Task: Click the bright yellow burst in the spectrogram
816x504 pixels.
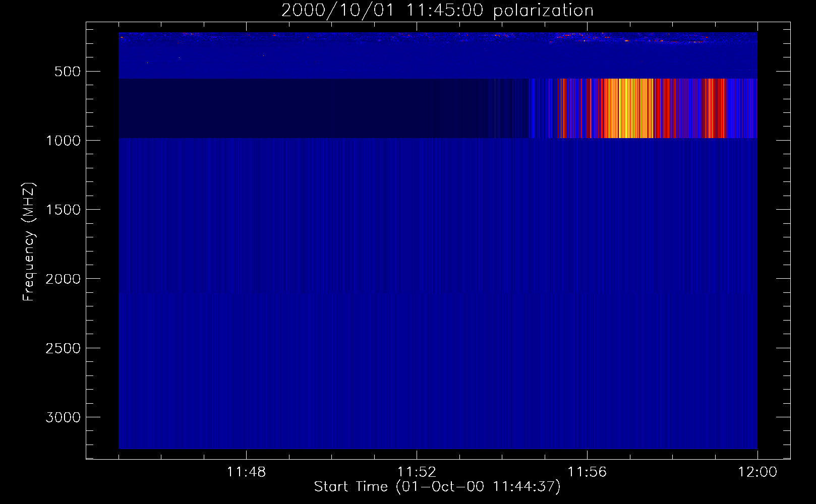Action: pos(628,108)
